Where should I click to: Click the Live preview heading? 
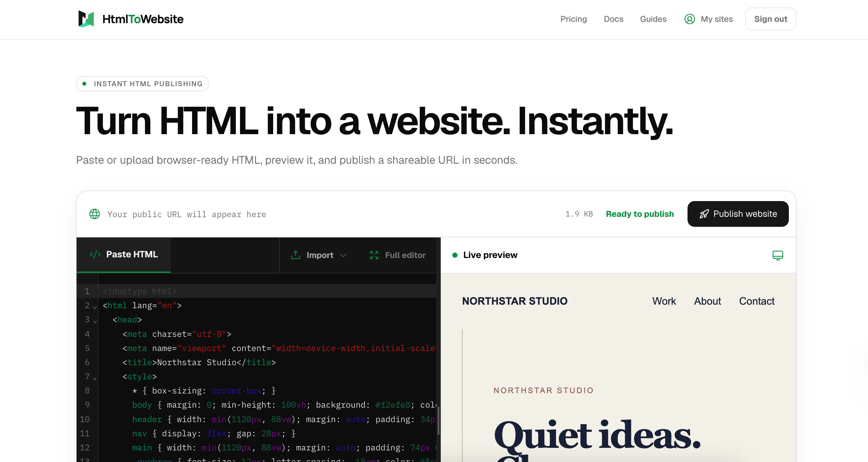click(x=490, y=255)
